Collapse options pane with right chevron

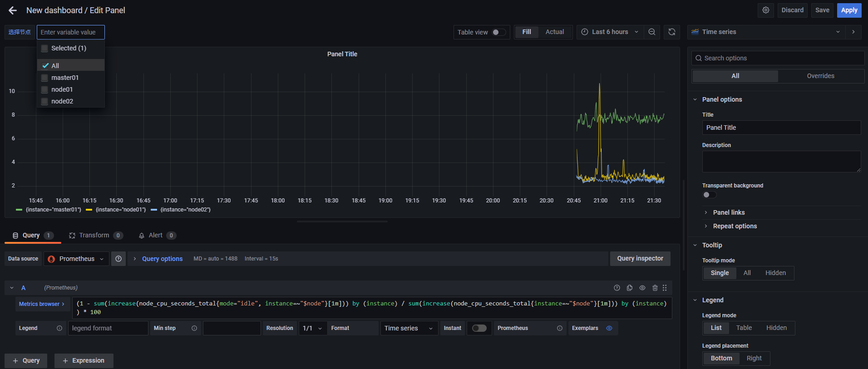[x=853, y=32]
